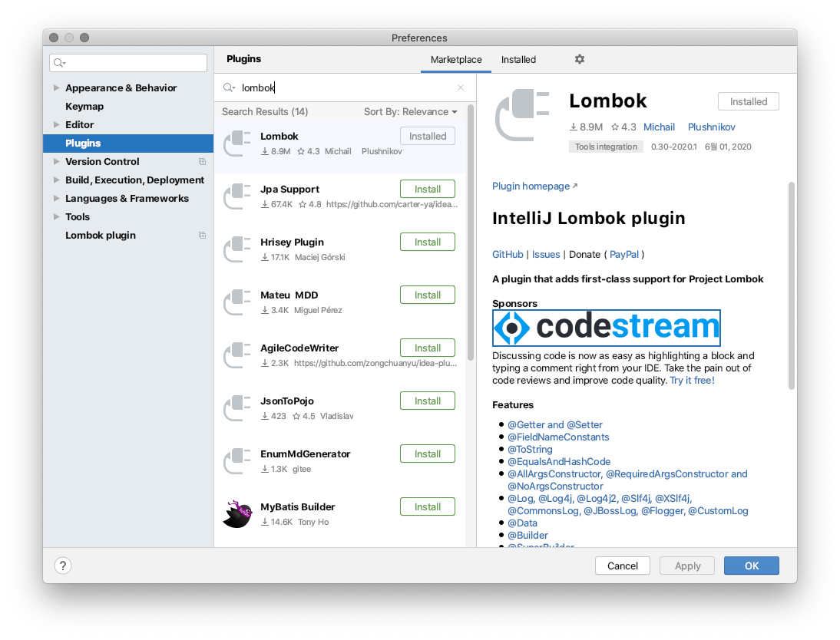
Task: Click the search magnifier icon beside lombok
Action: point(229,88)
